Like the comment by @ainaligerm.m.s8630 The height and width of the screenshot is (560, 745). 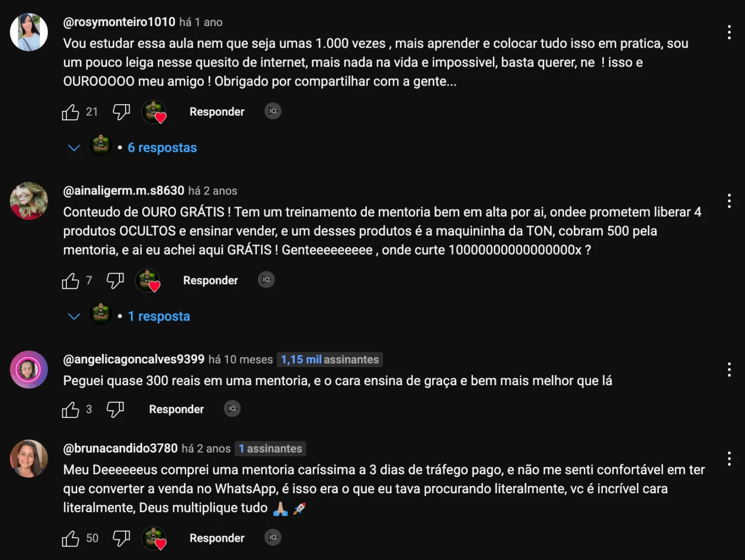(71, 281)
